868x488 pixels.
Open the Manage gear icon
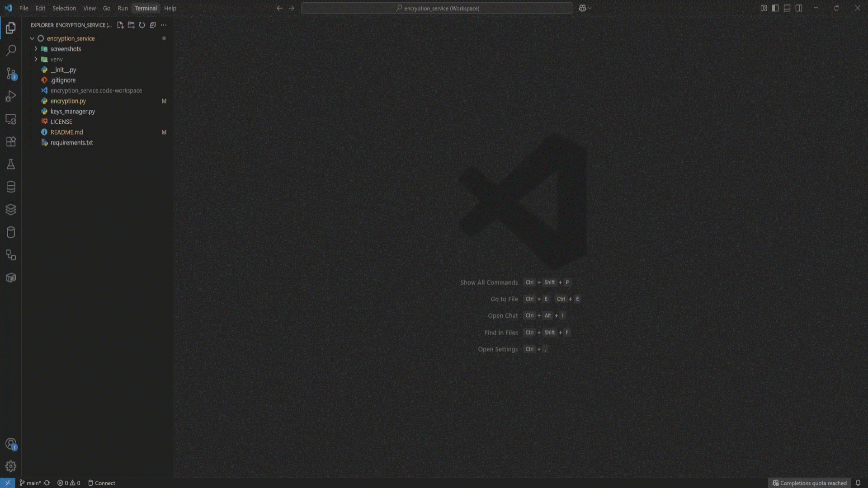click(11, 466)
